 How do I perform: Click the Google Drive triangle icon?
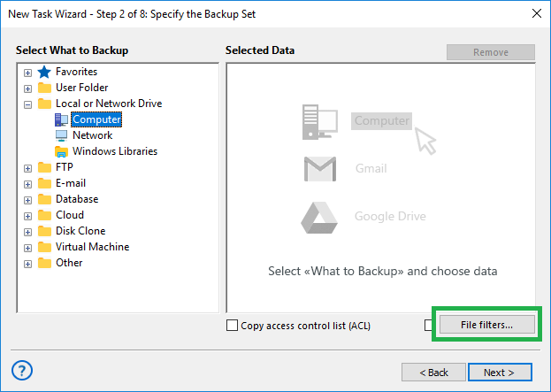(x=319, y=218)
